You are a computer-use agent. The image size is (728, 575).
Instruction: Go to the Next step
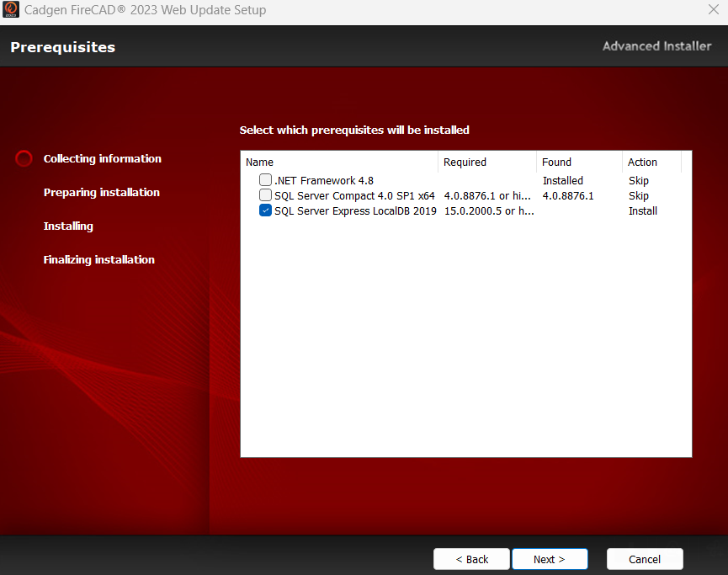pos(550,559)
